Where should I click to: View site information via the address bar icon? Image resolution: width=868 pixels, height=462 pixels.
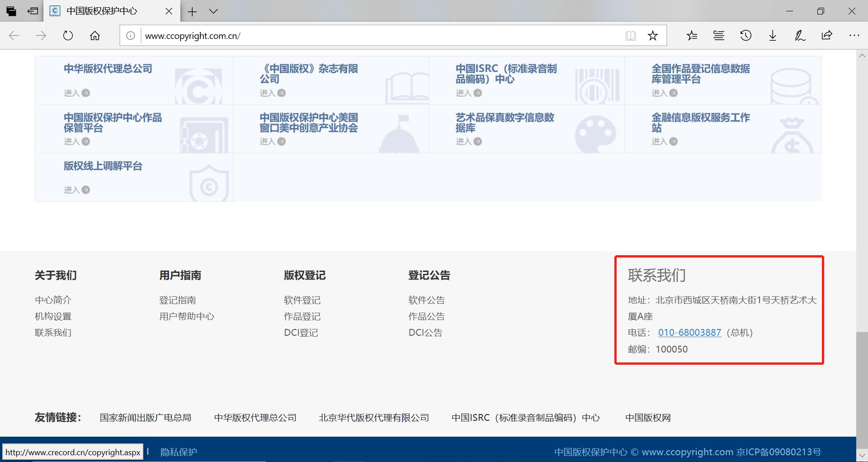pyautogui.click(x=131, y=35)
